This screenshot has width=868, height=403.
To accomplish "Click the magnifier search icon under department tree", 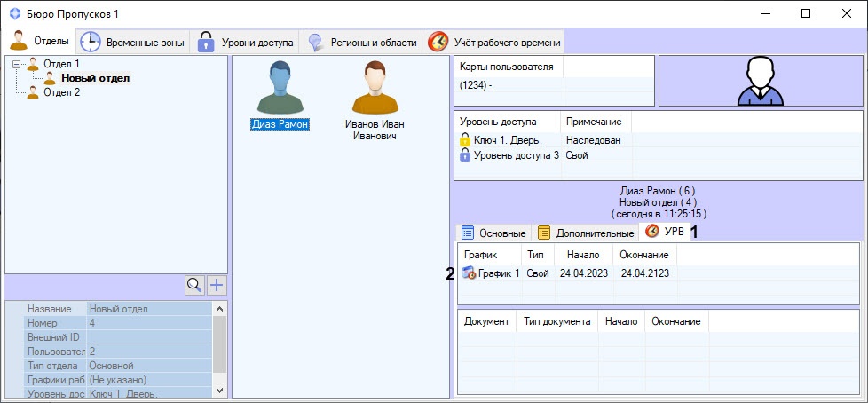I will (194, 285).
